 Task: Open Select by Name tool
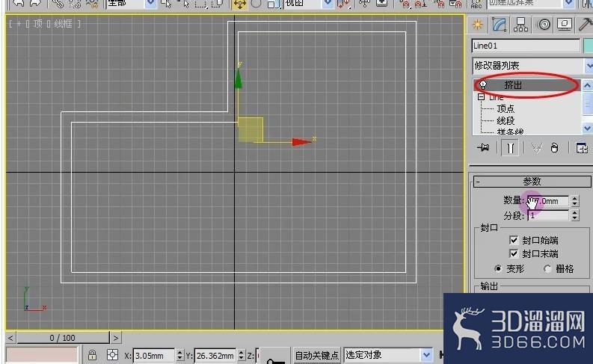[x=183, y=4]
